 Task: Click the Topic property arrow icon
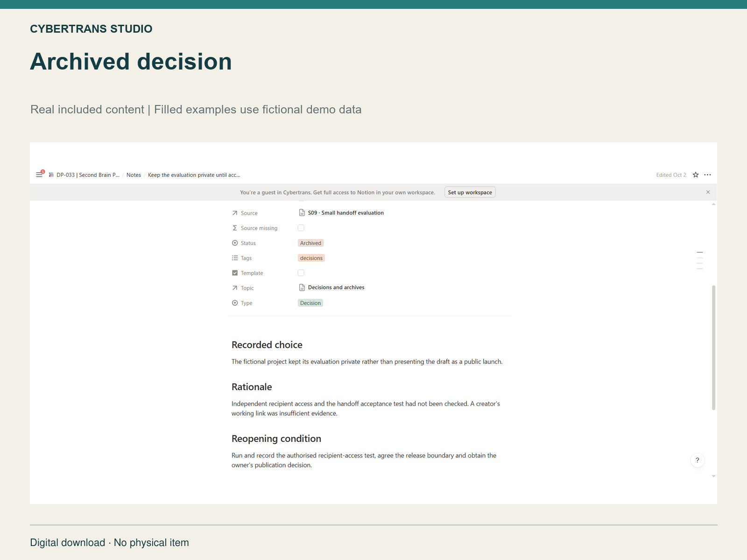coord(235,288)
